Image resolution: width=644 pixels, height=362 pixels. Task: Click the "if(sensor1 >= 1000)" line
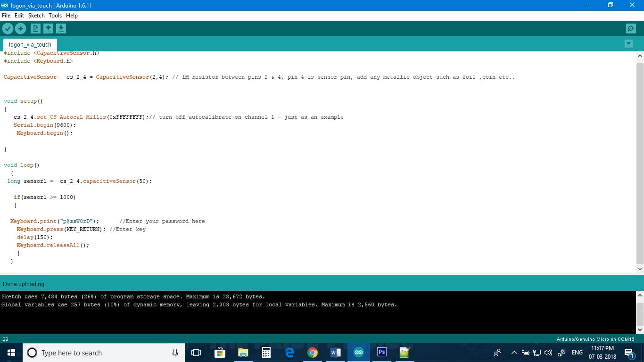click(x=44, y=197)
